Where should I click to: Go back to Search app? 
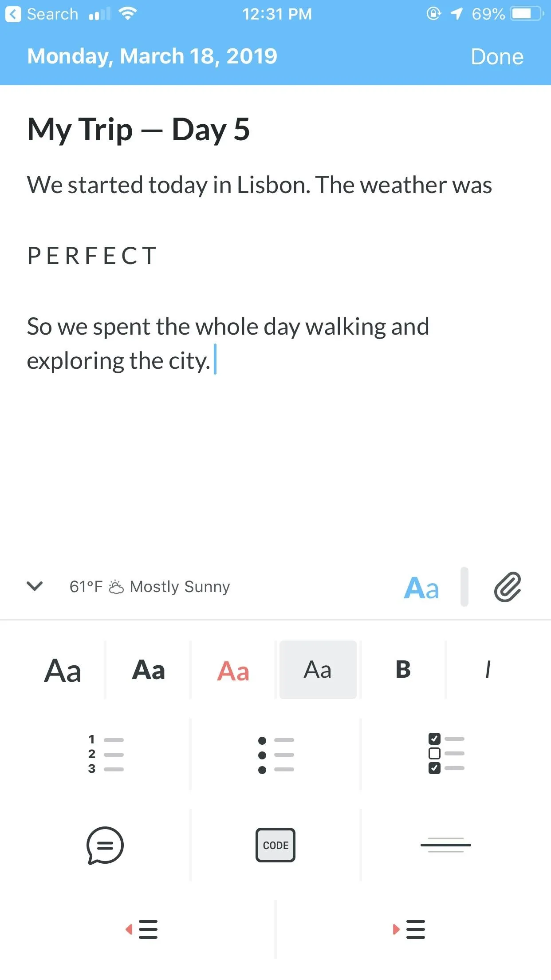(x=42, y=14)
